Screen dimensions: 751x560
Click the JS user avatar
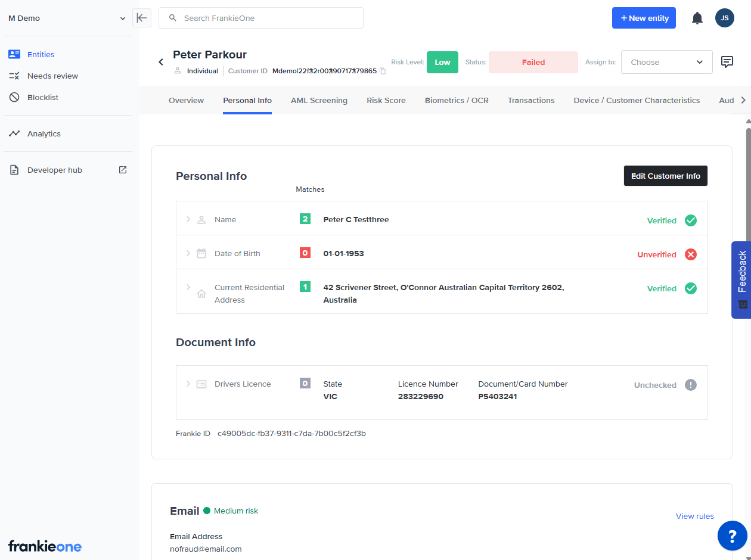coord(724,18)
